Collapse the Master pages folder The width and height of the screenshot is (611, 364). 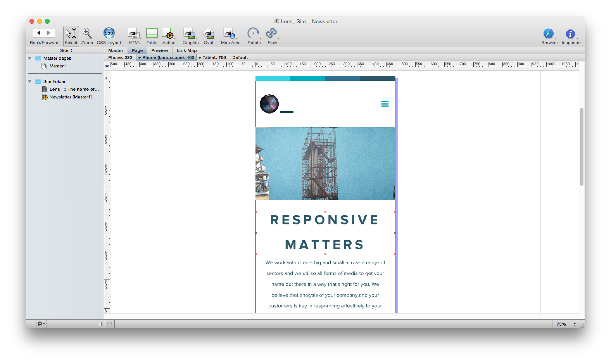(30, 58)
